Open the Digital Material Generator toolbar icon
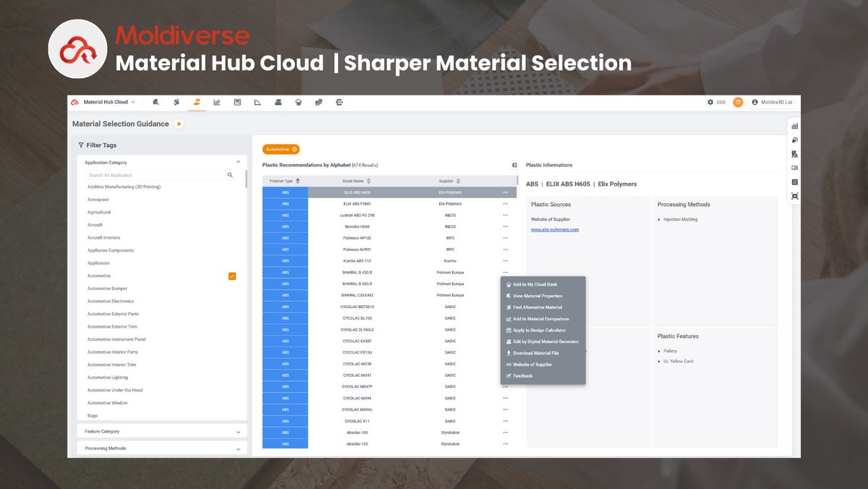The image size is (868, 489). 339,102
